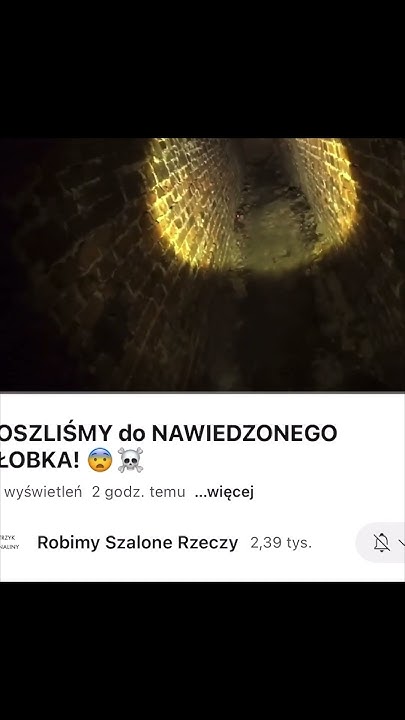Viewport: 405px width, 720px height.
Task: Toggle the gray subscription notification pill
Action: pyautogui.click(x=380, y=543)
